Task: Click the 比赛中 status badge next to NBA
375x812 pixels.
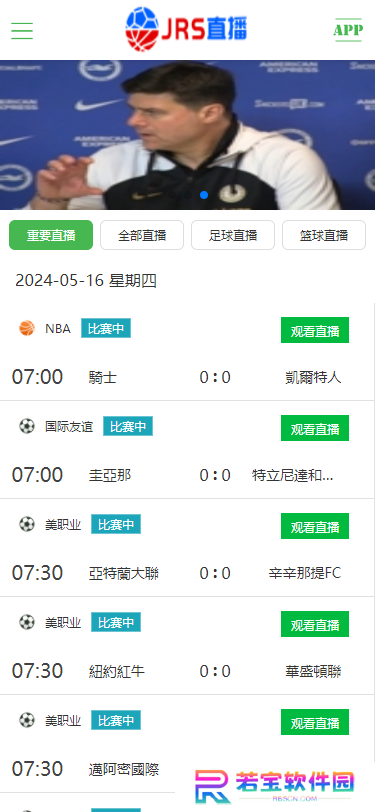Action: [106, 328]
